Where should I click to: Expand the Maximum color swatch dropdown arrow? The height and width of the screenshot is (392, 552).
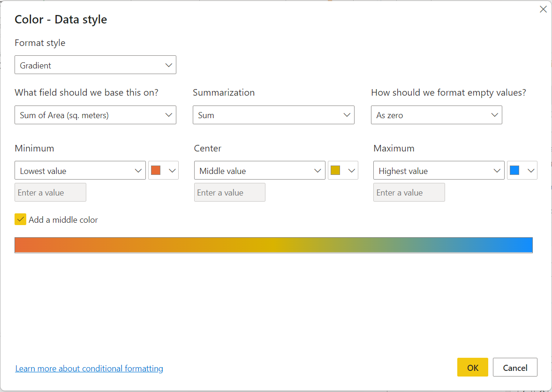coord(531,170)
